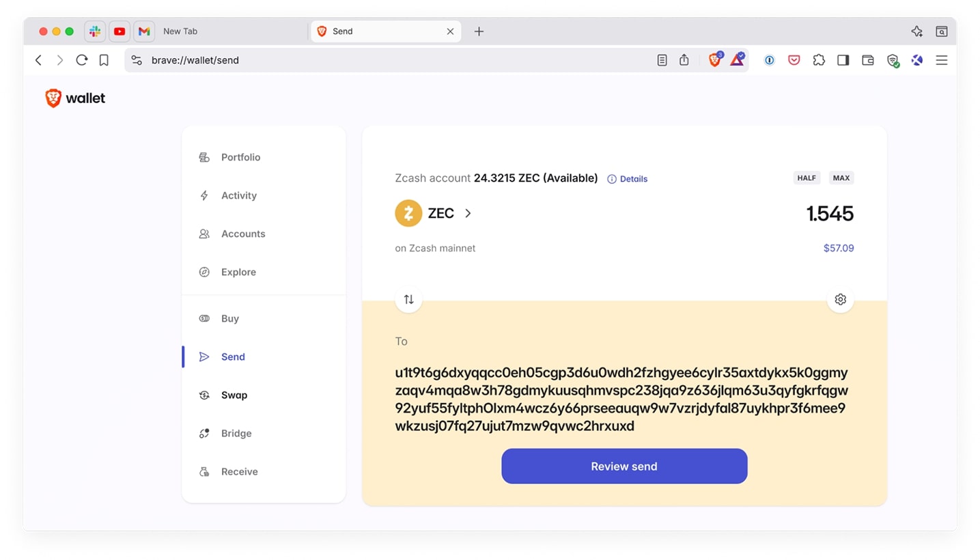Open the Extensions puzzle icon
The height and width of the screenshot is (560, 980).
819,60
